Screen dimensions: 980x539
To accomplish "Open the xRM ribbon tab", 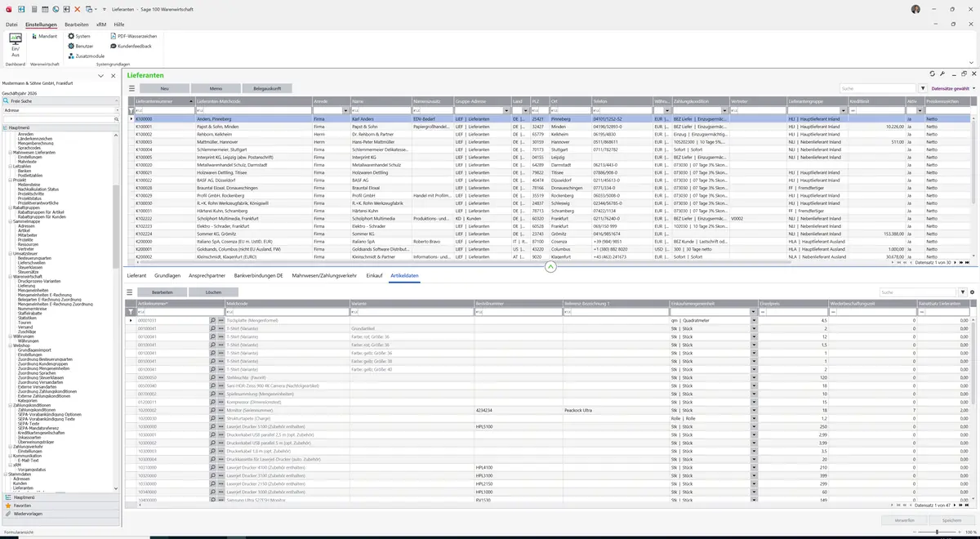I will coord(101,24).
